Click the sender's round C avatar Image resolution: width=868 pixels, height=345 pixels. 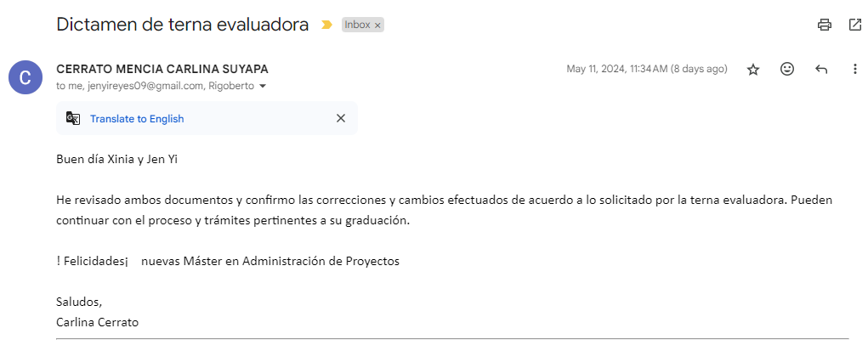[26, 77]
